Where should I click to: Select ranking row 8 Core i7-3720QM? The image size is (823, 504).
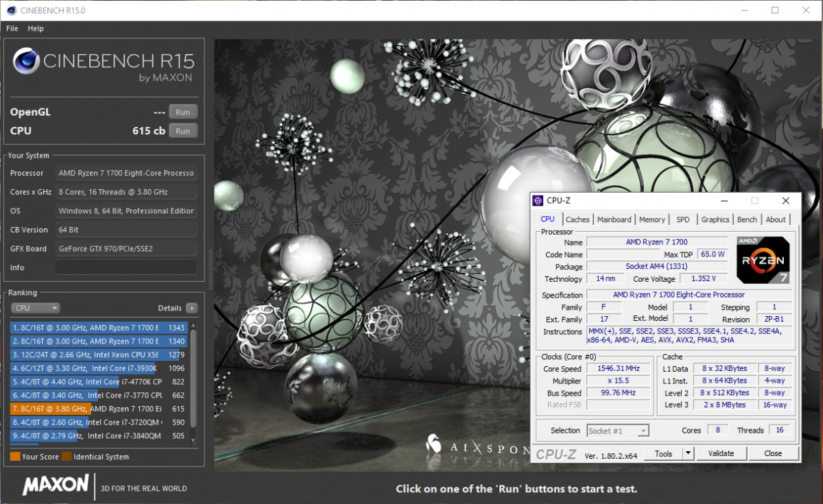[99, 422]
